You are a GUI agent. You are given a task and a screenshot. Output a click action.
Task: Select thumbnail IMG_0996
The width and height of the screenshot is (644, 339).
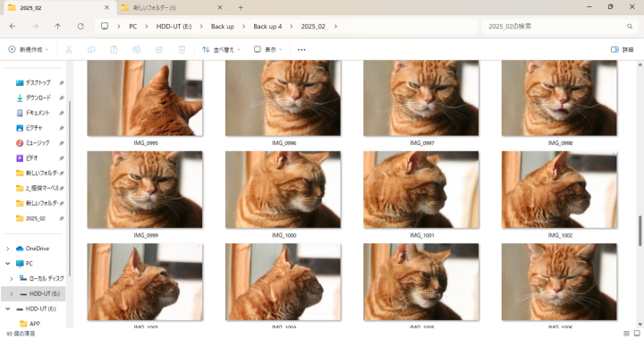[x=283, y=98]
